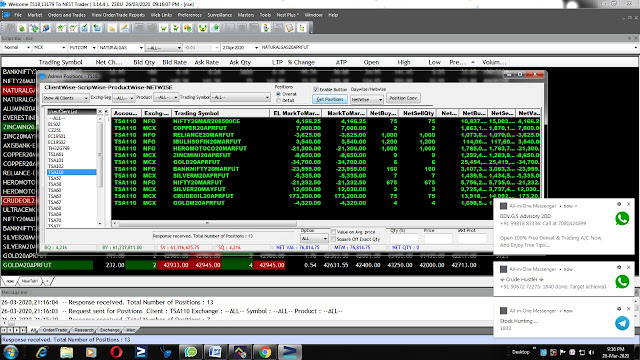Open the Trading Symbol filter dropdown

pos(240,98)
